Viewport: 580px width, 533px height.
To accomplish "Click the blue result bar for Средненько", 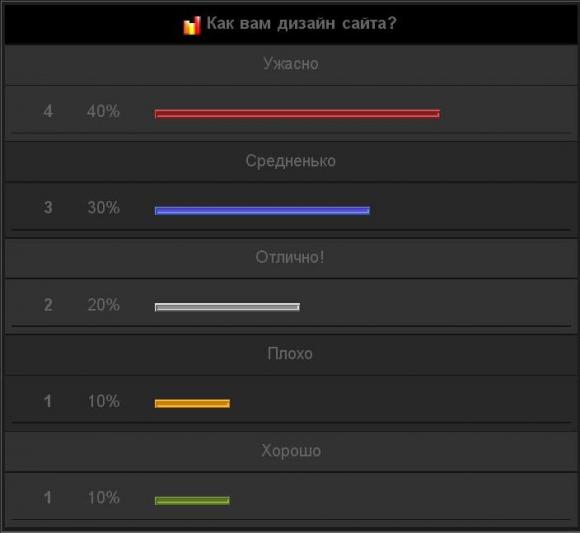I will point(262,210).
